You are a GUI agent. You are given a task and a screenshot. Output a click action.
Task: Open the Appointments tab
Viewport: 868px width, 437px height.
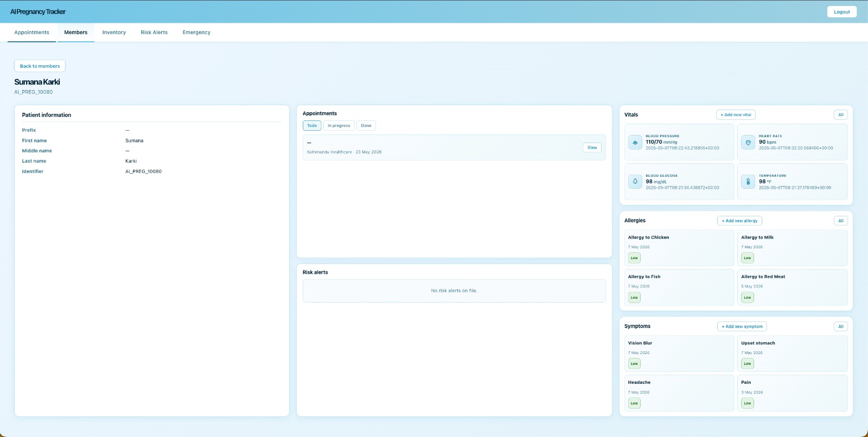point(31,33)
